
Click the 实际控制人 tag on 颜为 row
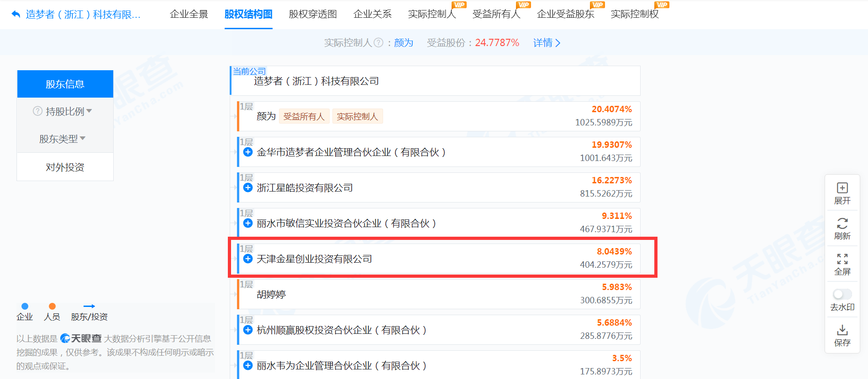point(357,116)
